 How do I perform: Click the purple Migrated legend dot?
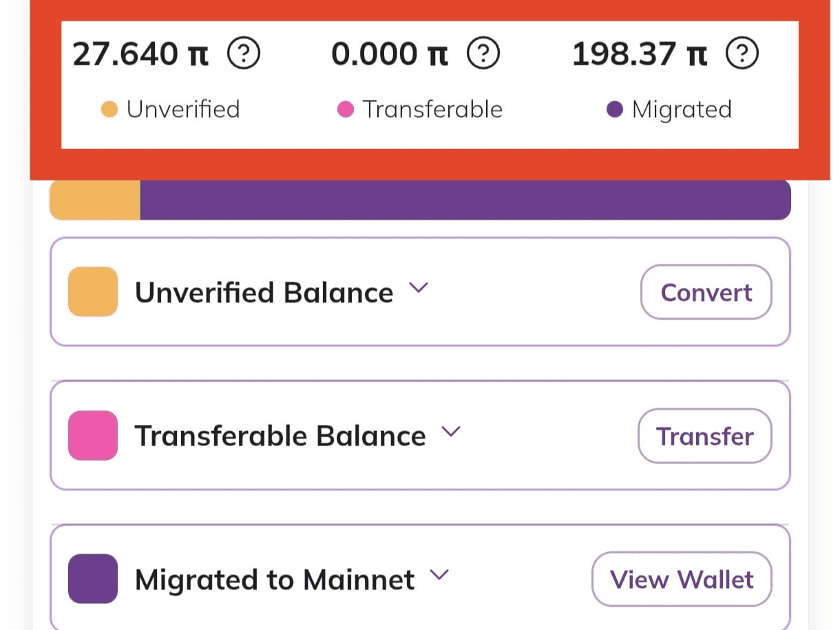pos(615,109)
